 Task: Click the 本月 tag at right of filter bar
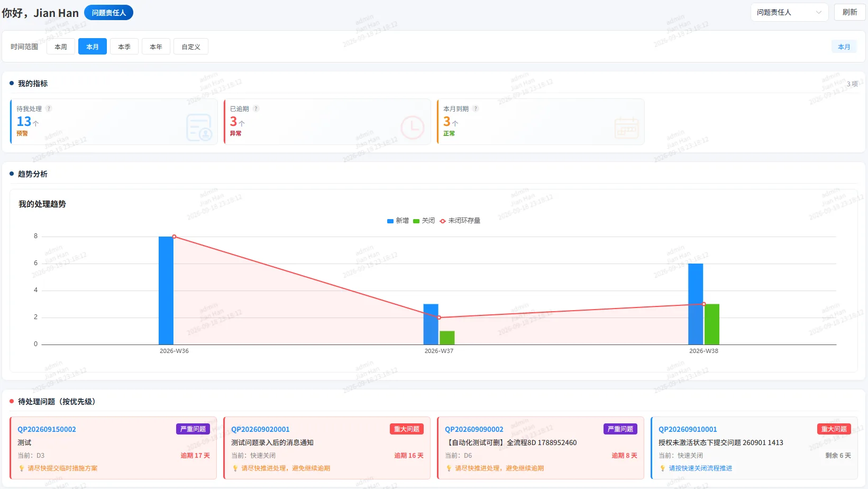(844, 47)
